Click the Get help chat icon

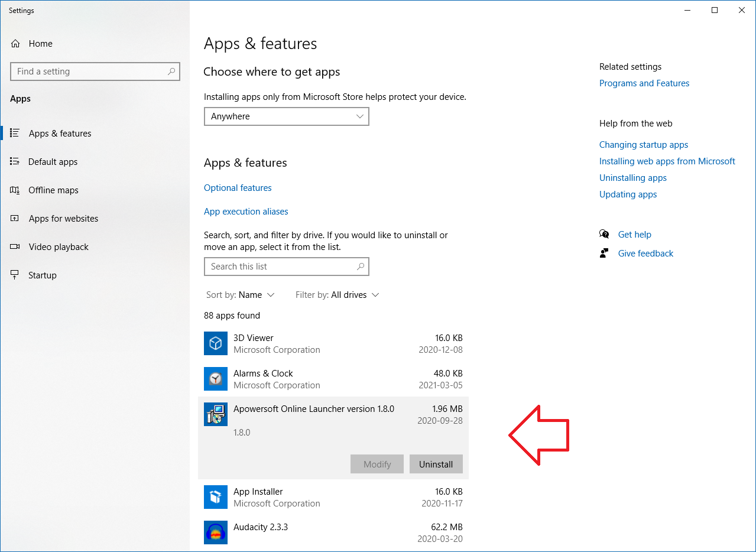click(604, 234)
